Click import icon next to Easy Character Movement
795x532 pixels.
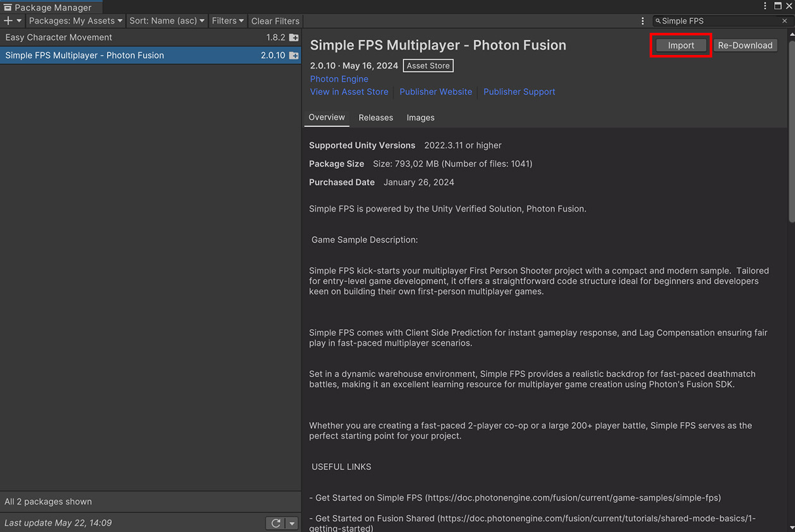294,38
